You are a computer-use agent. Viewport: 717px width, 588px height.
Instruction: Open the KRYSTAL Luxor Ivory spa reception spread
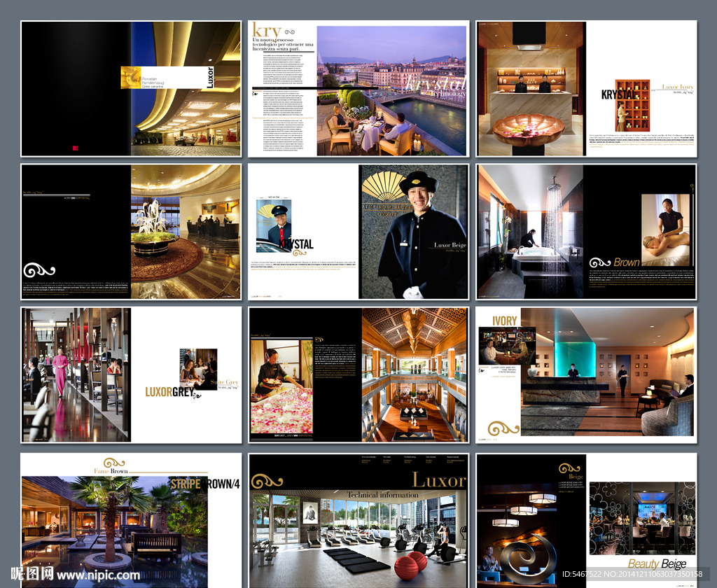tap(586, 89)
